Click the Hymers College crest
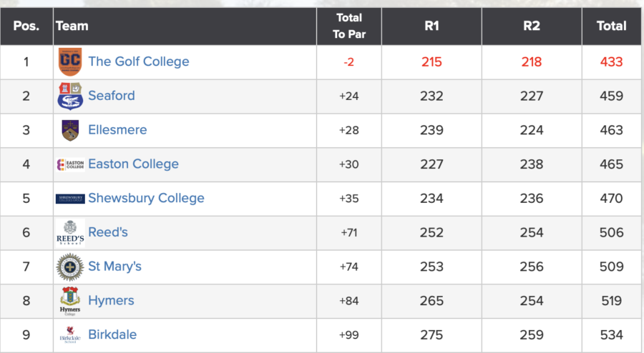 click(70, 301)
